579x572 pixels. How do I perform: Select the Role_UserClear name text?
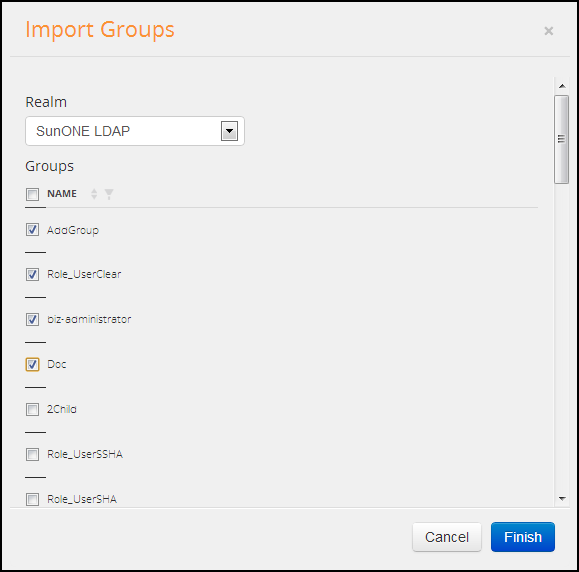coord(84,274)
